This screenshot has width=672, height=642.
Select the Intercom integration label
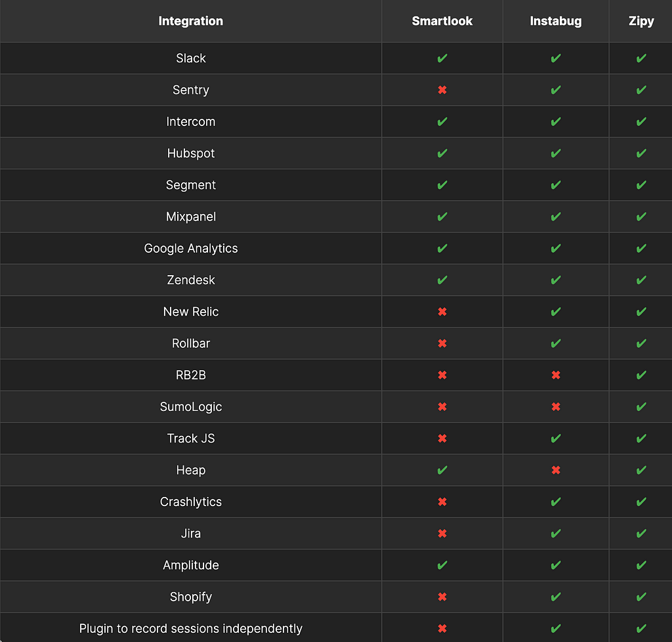(x=191, y=121)
